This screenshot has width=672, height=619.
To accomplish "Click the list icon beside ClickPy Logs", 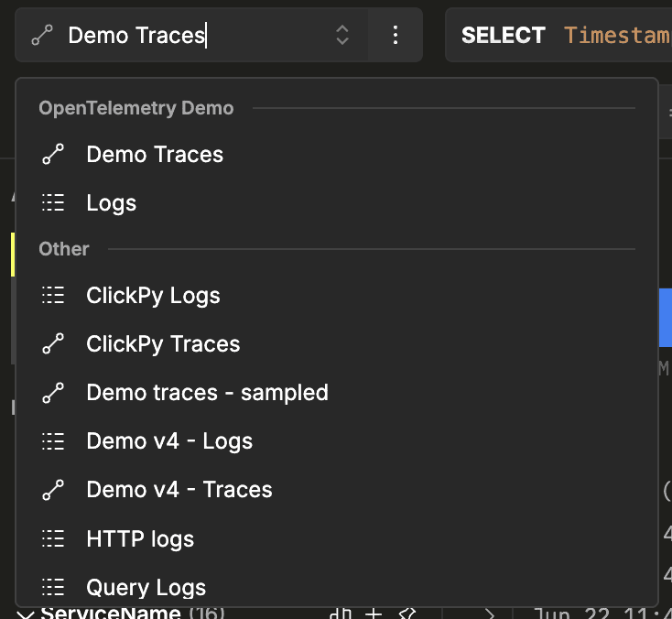I will pyautogui.click(x=53, y=296).
